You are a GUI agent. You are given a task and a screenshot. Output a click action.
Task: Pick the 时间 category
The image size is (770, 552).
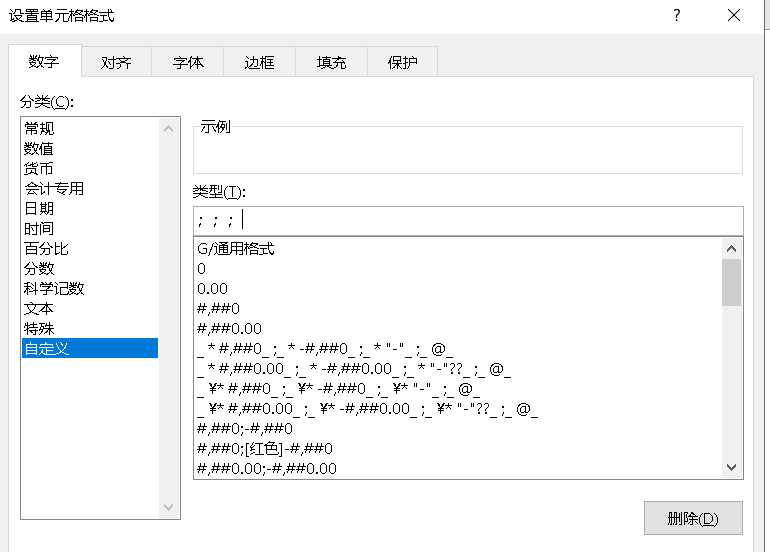tap(90, 228)
